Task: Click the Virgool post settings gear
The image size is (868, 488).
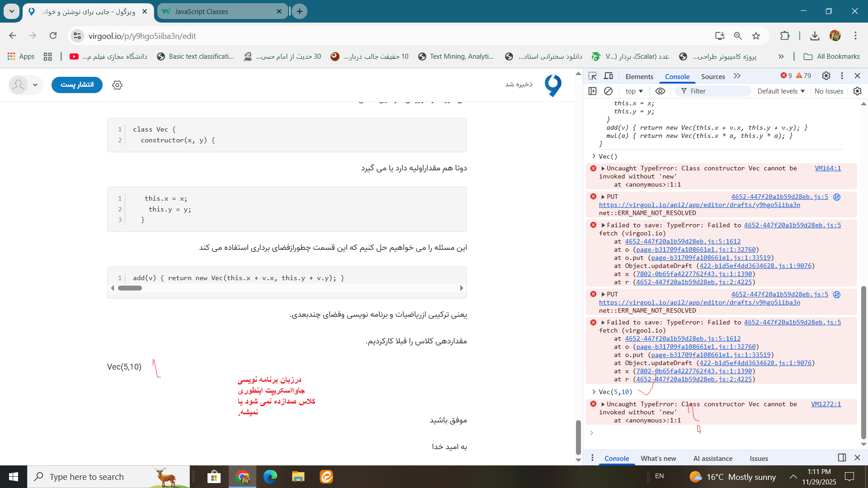Action: click(x=117, y=85)
